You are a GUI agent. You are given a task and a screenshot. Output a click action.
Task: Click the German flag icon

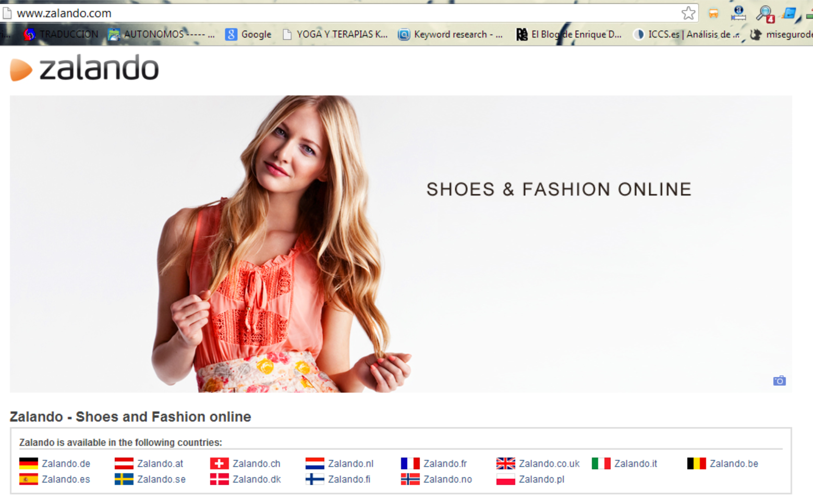29,463
